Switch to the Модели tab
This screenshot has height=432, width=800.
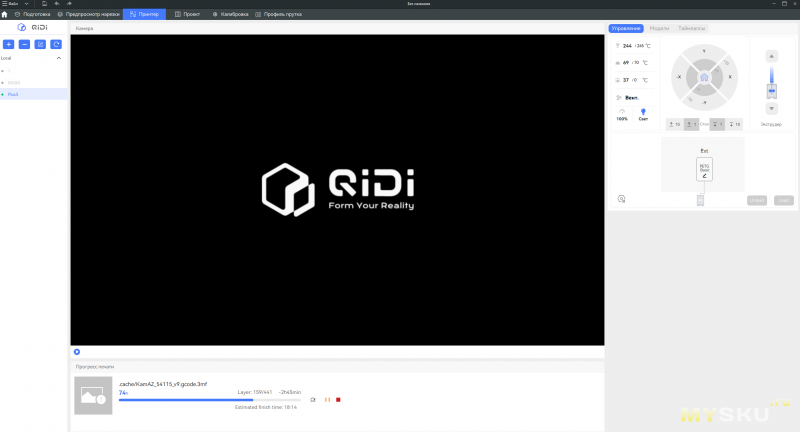click(659, 29)
